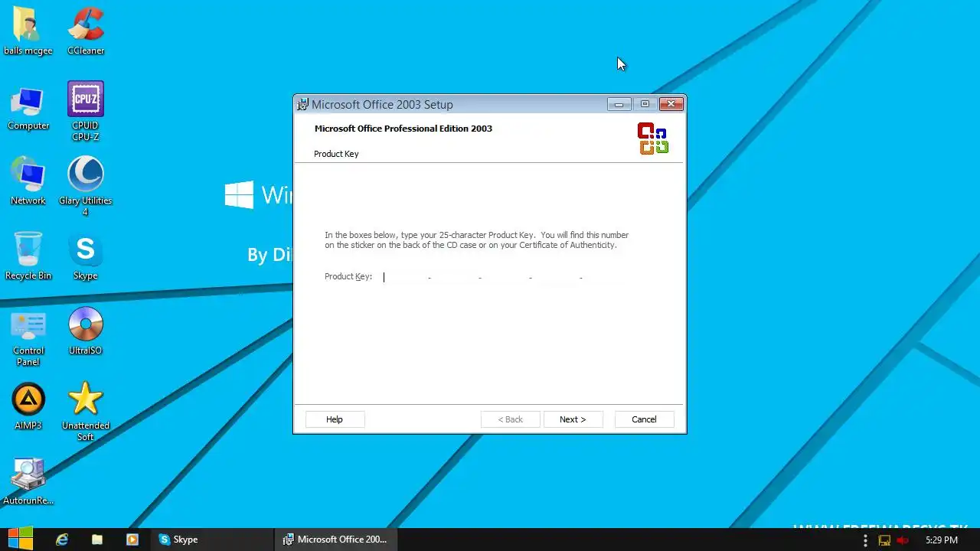Focus the fifth Product Key box
This screenshot has width=980, height=551.
[606, 277]
